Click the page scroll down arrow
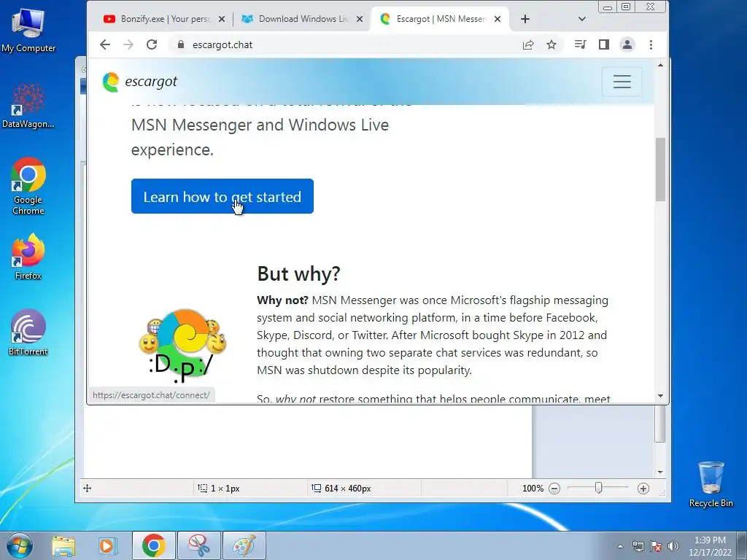Screen dimensions: 747x560 (660, 396)
